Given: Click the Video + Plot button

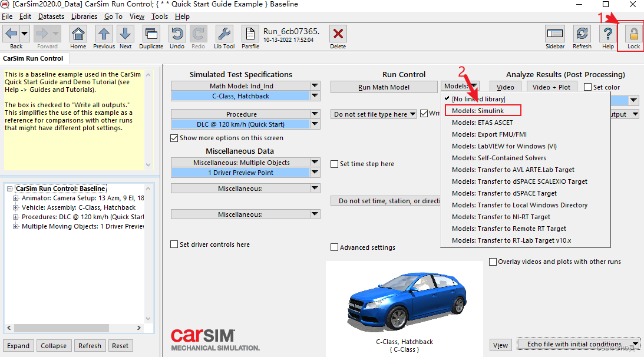Looking at the screenshot, I should pos(551,87).
